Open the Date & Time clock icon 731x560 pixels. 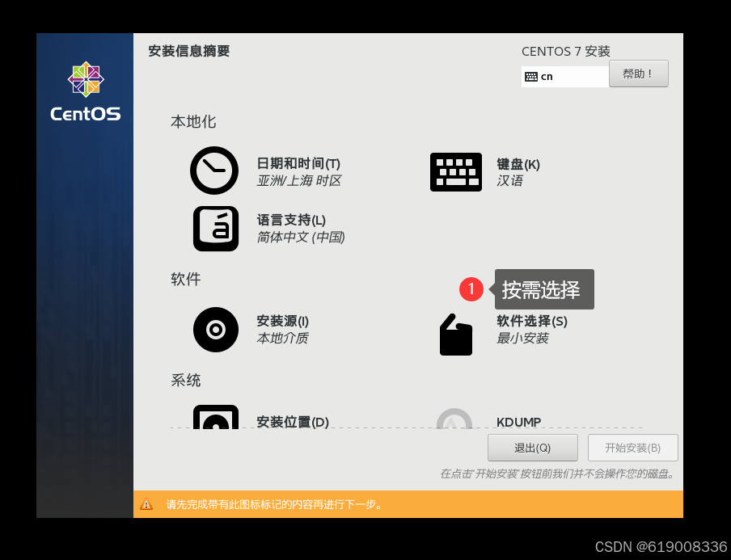coord(214,171)
